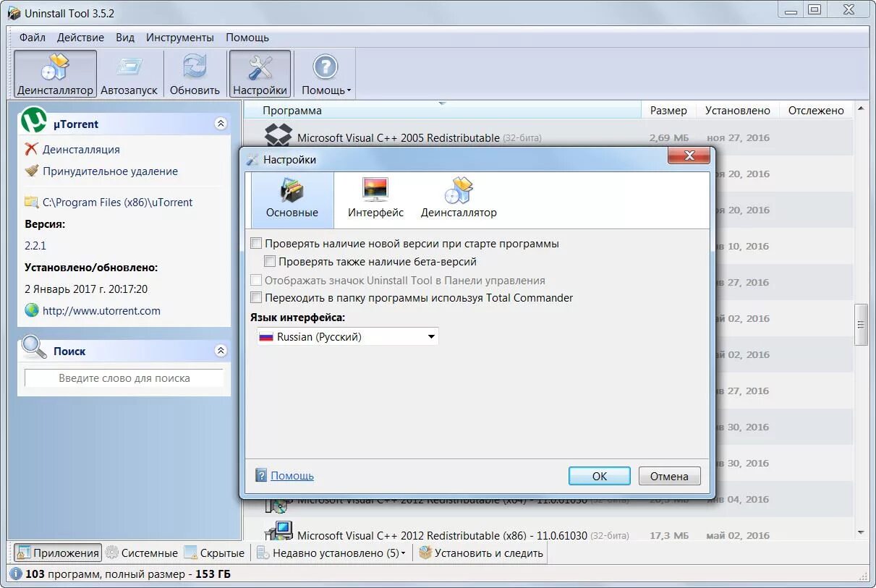Click the program list vertical scrollbar thumb
Image resolution: width=876 pixels, height=588 pixels.
(861, 325)
